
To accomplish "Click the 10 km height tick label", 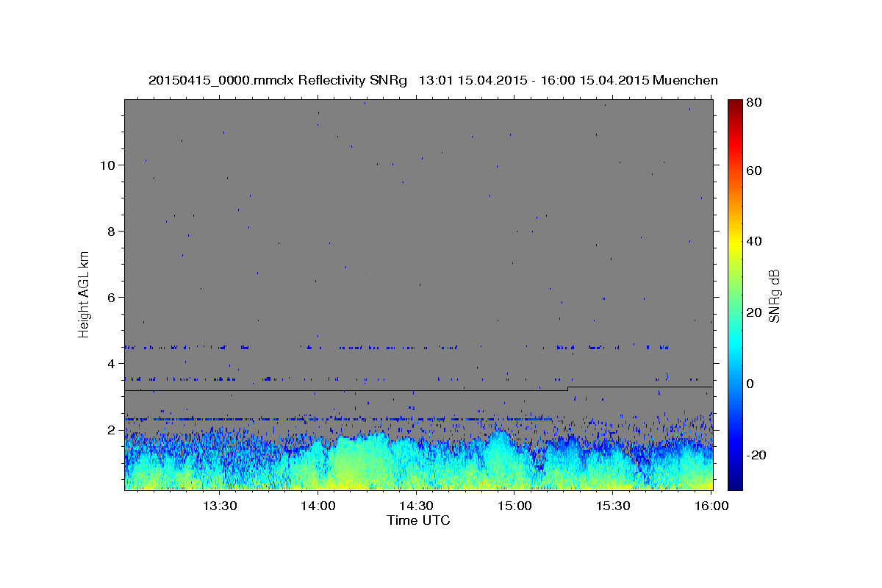I will click(x=108, y=165).
